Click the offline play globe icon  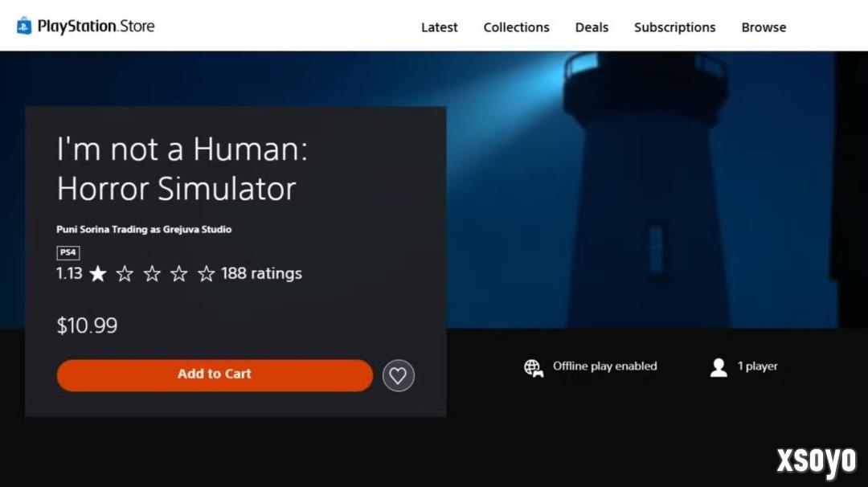[534, 368]
